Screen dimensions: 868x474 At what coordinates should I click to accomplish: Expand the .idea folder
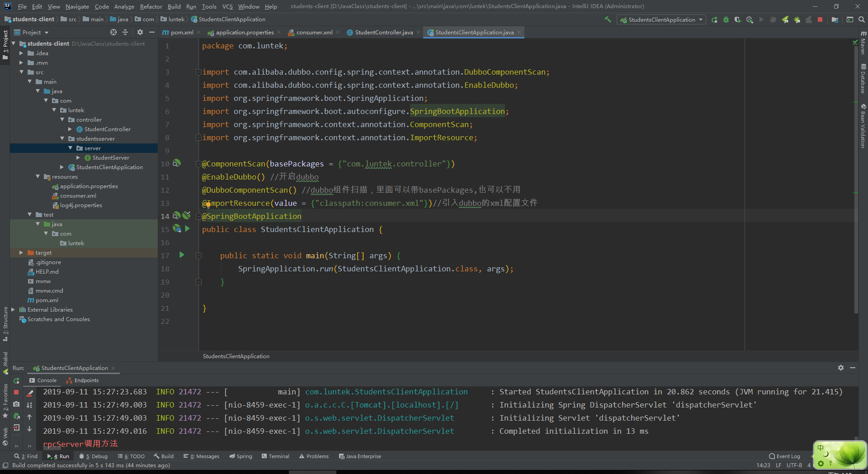(x=21, y=53)
